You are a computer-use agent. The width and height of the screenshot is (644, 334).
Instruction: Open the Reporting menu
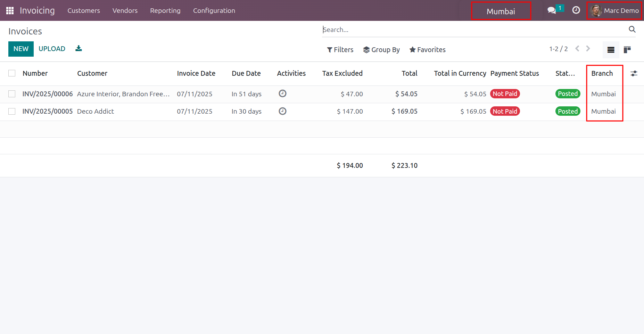tap(165, 10)
